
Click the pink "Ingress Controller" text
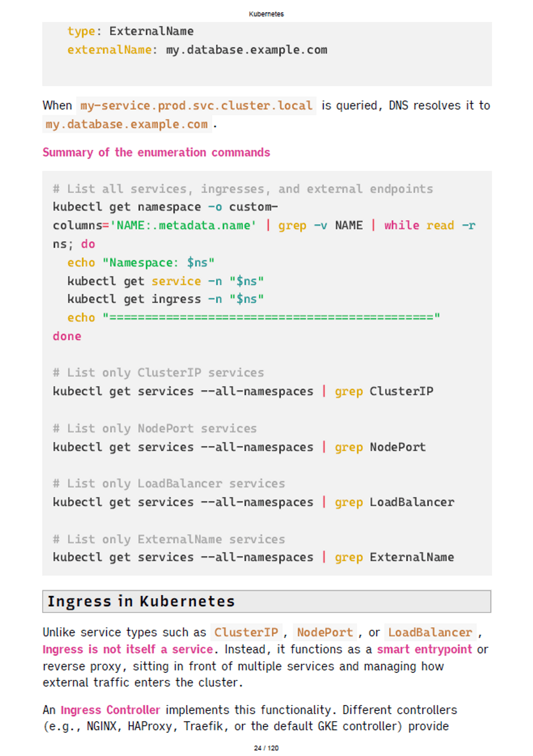click(x=110, y=710)
